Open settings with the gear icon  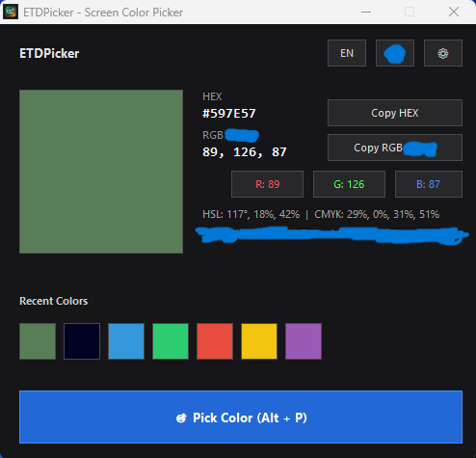tap(443, 53)
